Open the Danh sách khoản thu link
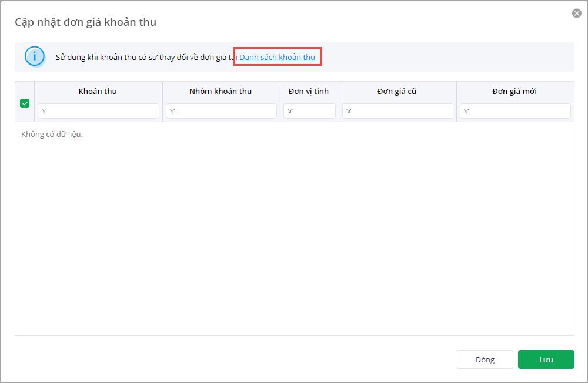 pos(277,57)
